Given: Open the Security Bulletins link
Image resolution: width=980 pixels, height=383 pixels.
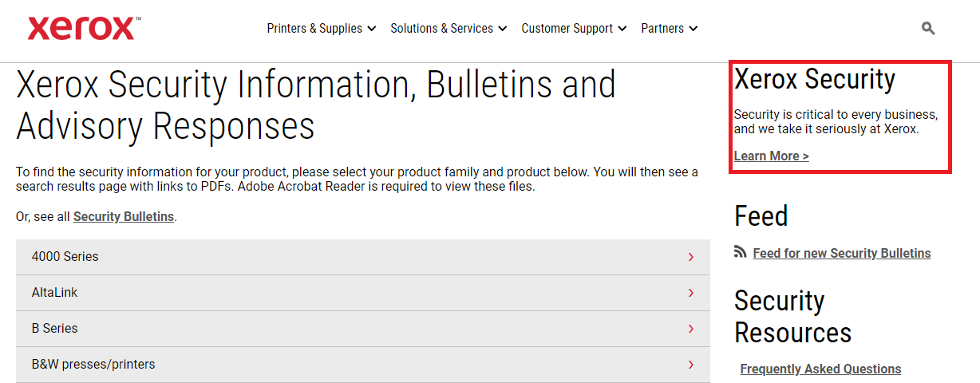Looking at the screenshot, I should pos(124,216).
